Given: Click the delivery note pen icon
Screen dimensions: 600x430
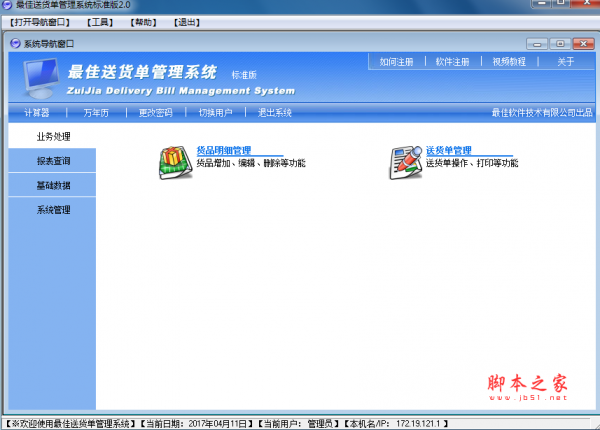Looking at the screenshot, I should [406, 163].
